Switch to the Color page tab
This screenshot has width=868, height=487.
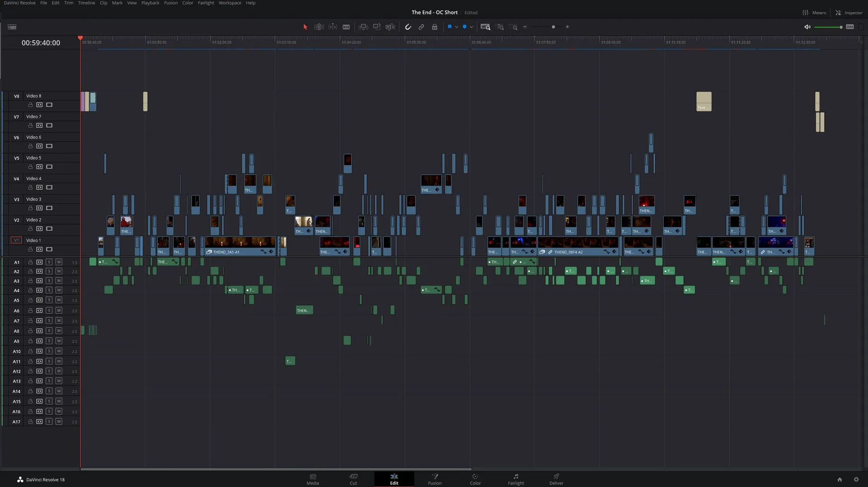[475, 479]
